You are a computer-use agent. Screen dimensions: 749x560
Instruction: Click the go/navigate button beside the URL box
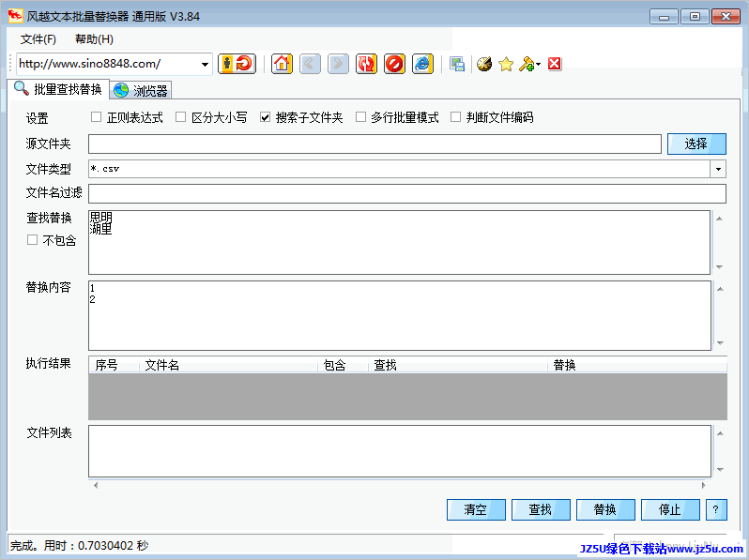pos(237,64)
